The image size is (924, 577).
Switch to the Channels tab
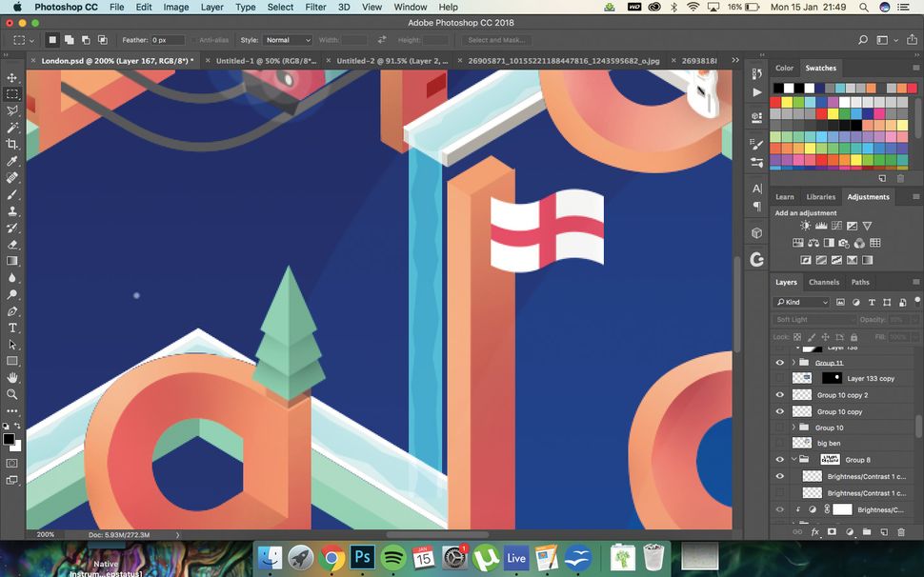point(825,282)
